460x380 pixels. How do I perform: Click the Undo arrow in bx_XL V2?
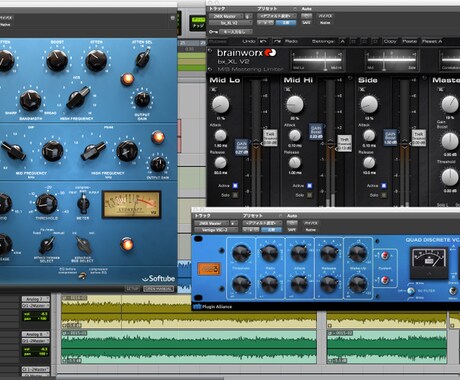(263, 41)
